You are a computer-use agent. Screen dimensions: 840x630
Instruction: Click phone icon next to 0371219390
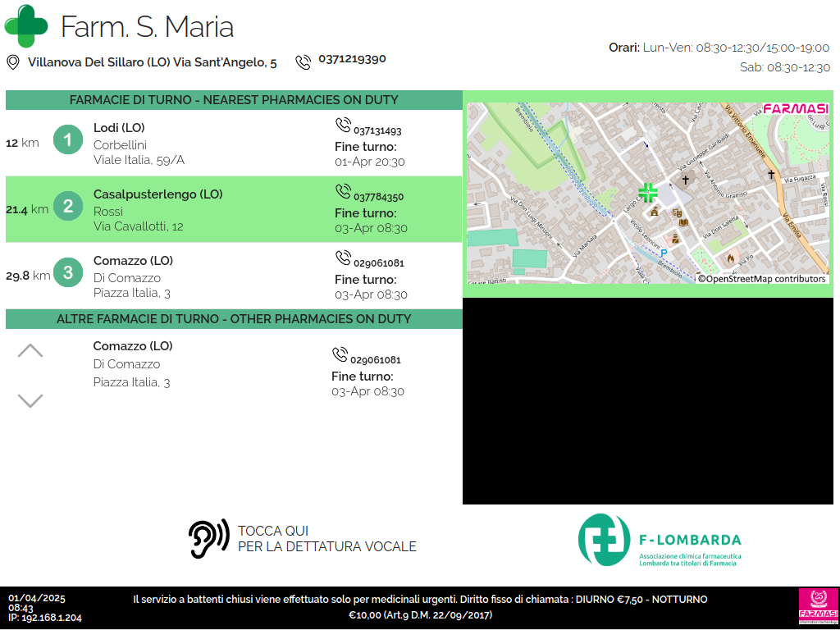click(x=304, y=62)
